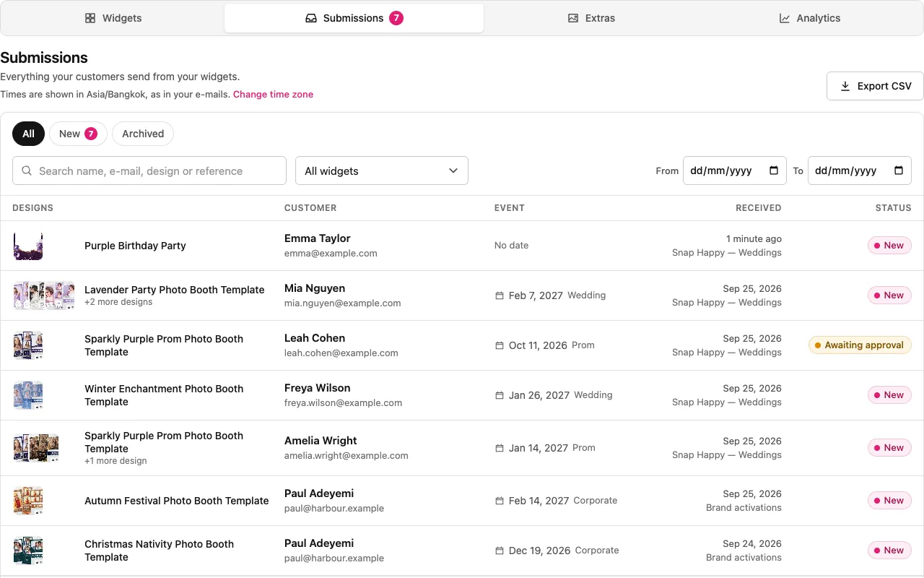Select customer name Amelia Wright
This screenshot has width=924, height=578.
(x=321, y=441)
